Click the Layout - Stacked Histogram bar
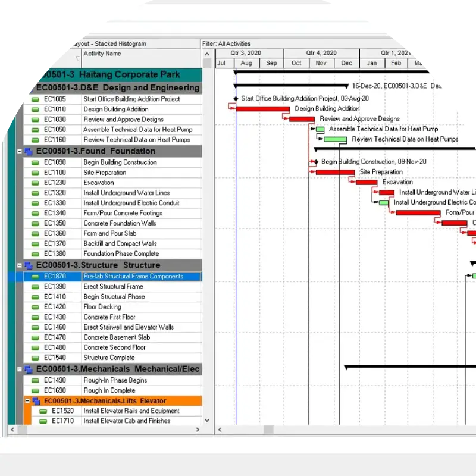This screenshot has height=476, width=476. click(134, 43)
